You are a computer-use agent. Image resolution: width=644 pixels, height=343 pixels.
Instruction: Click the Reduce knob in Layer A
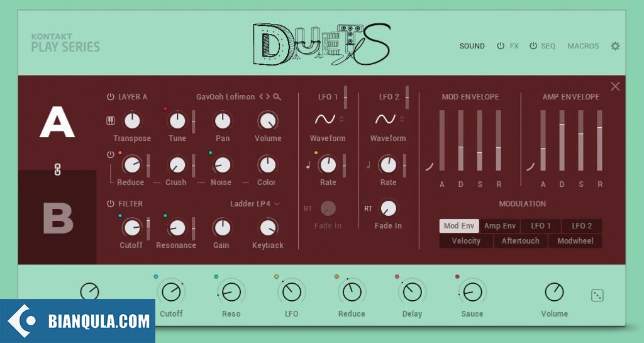click(132, 165)
